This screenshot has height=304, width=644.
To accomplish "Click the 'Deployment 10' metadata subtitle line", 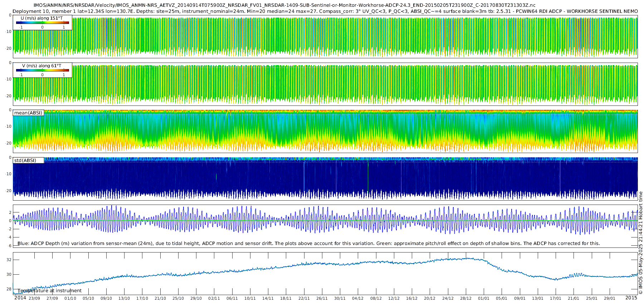I will click(x=325, y=11).
